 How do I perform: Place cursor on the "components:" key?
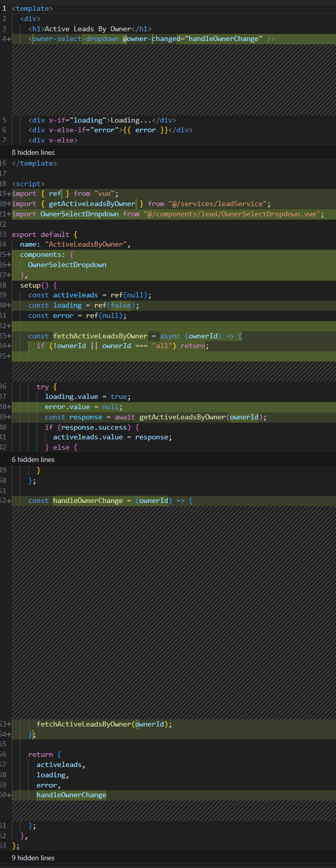(41, 255)
